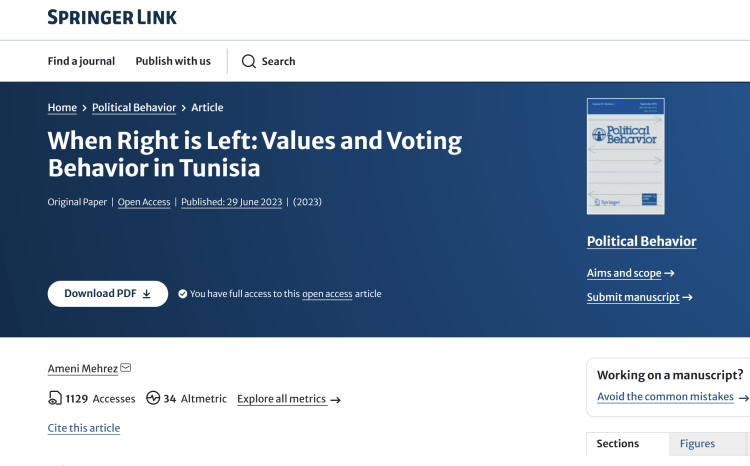750x466 pixels.
Task: Click the Altmetric score icon
Action: tap(153, 398)
